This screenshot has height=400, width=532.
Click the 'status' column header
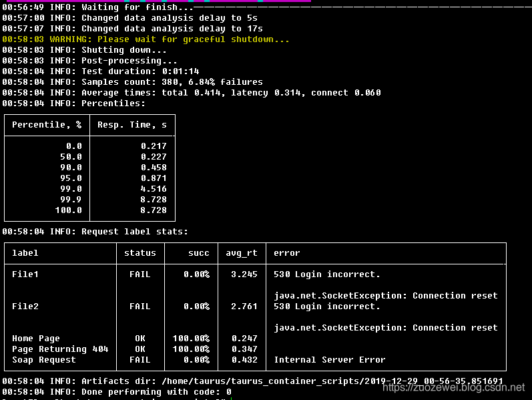pyautogui.click(x=140, y=253)
